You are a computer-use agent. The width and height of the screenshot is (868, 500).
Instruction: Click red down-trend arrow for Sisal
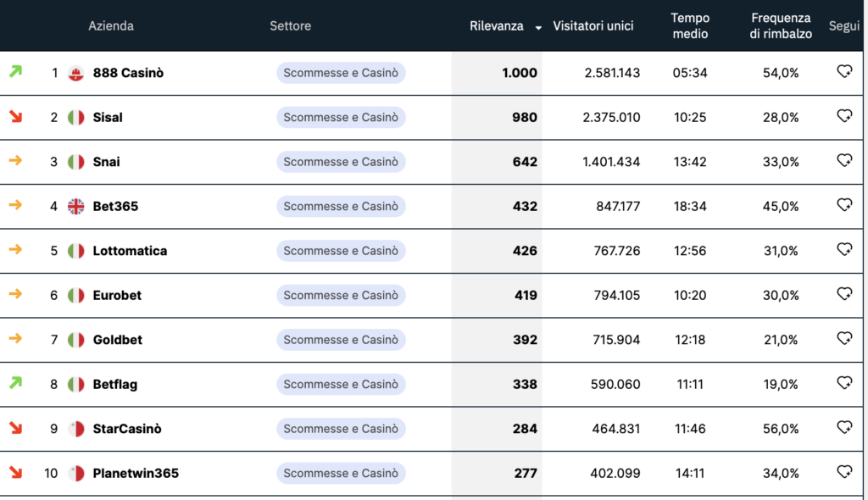tap(15, 116)
